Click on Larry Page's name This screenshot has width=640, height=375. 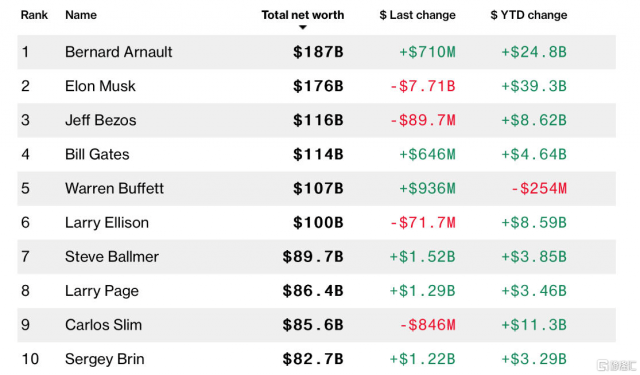(102, 291)
